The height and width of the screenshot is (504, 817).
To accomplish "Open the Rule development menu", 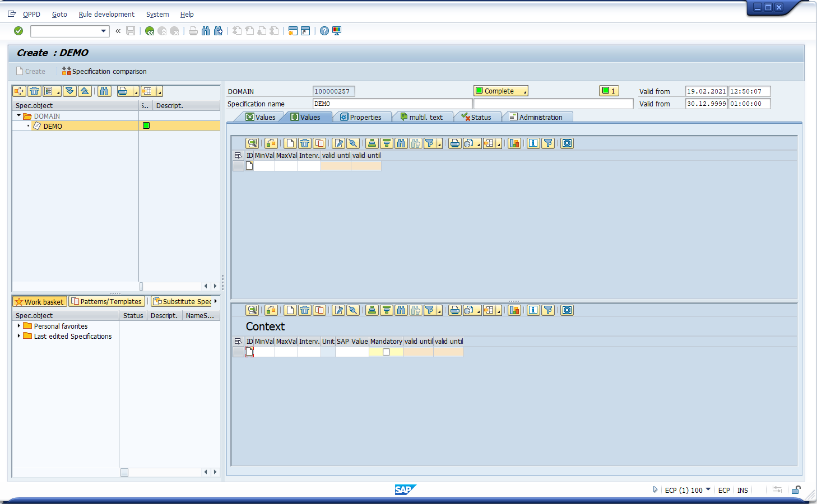I will pos(106,15).
